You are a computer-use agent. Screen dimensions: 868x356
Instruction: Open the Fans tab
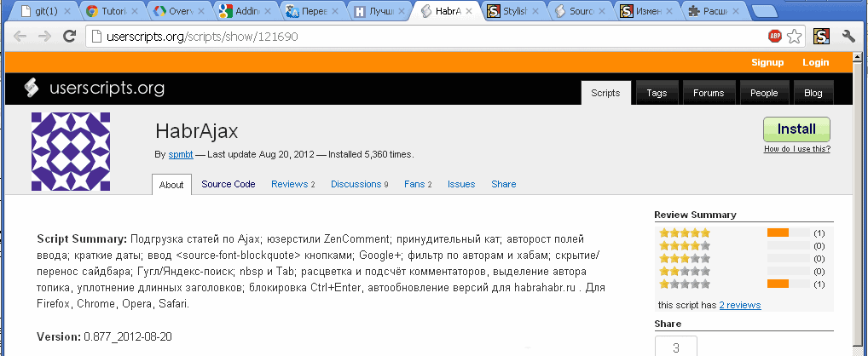(418, 184)
